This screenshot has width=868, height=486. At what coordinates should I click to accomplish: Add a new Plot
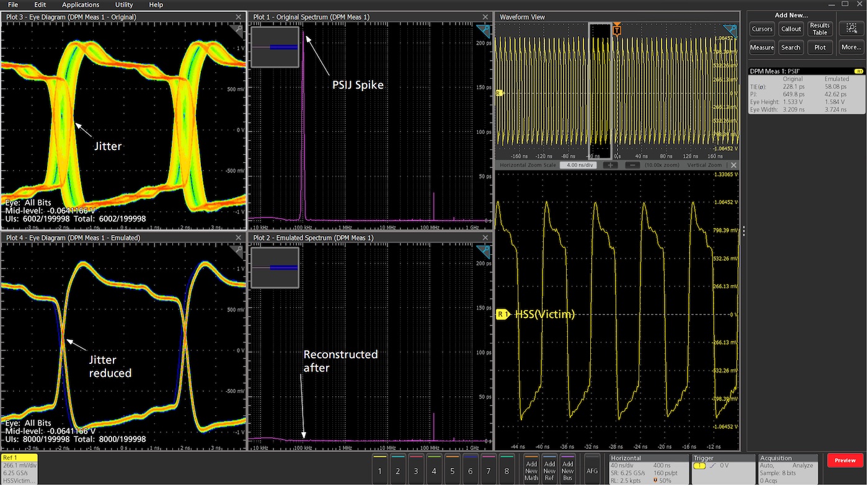[x=820, y=47]
